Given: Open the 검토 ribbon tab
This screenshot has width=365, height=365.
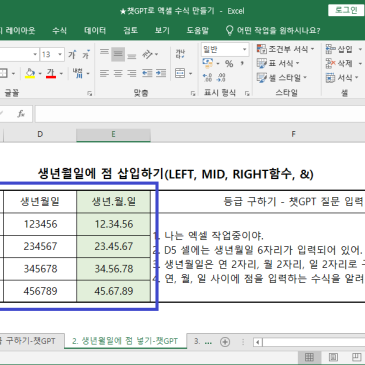Looking at the screenshot, I should pos(131,31).
